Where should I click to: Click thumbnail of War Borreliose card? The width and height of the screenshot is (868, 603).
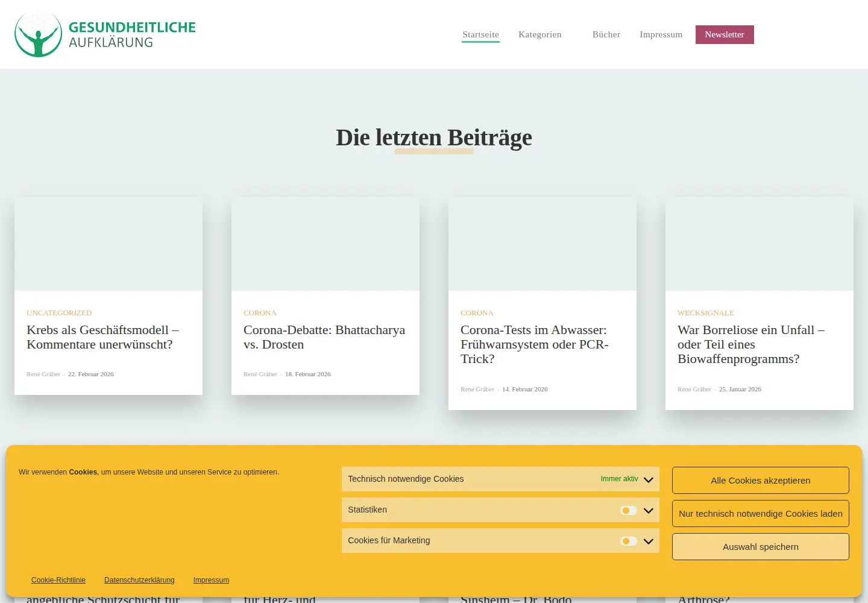(759, 244)
